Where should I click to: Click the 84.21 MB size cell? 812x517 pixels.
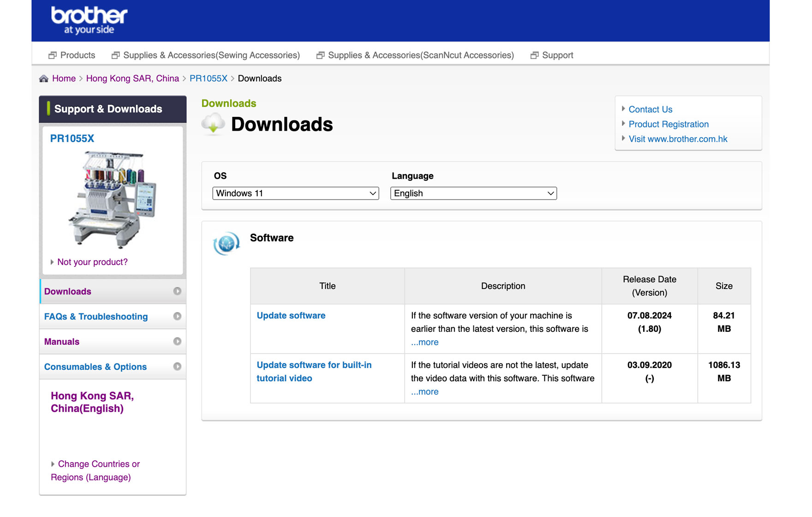pyautogui.click(x=724, y=329)
